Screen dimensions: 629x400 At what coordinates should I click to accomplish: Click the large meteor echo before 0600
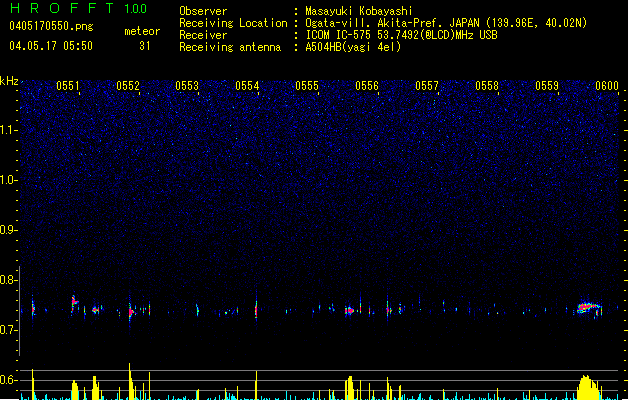(x=589, y=308)
